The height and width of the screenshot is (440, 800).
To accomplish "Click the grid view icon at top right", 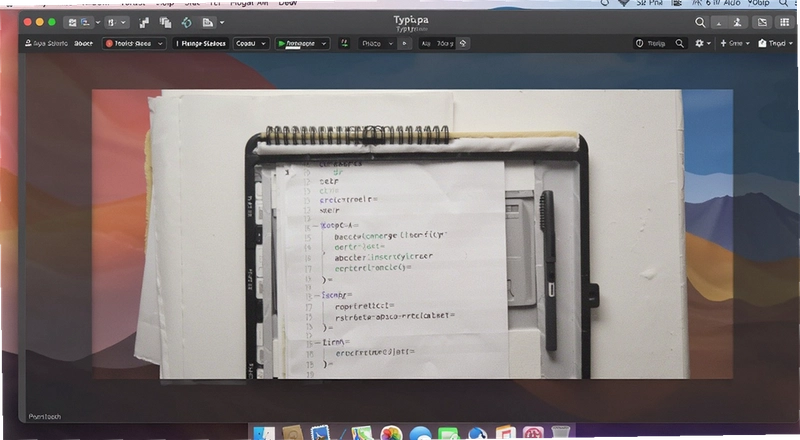I will click(785, 22).
